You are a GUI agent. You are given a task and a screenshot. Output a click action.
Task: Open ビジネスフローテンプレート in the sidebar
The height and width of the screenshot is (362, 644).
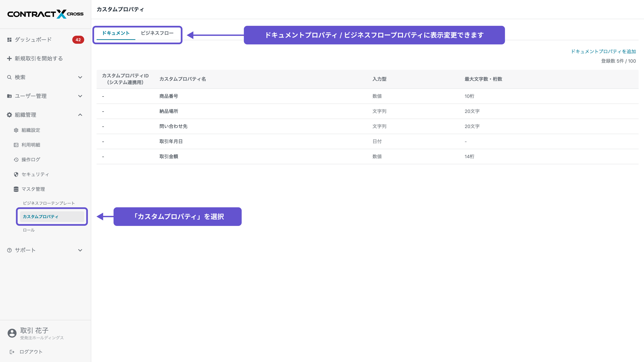tap(49, 203)
